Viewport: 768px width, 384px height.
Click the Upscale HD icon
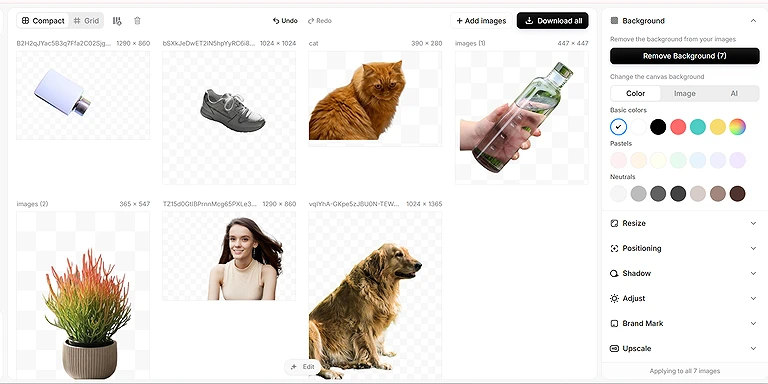[x=614, y=348]
